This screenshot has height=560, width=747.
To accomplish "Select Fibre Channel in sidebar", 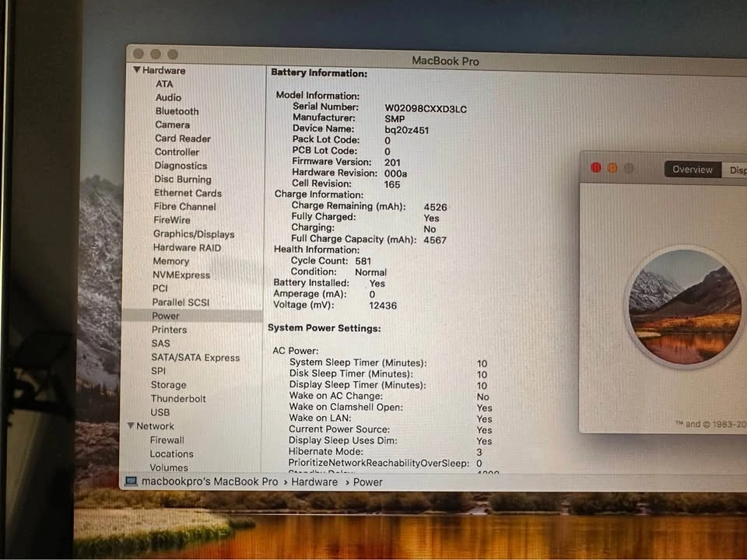I will click(x=184, y=207).
